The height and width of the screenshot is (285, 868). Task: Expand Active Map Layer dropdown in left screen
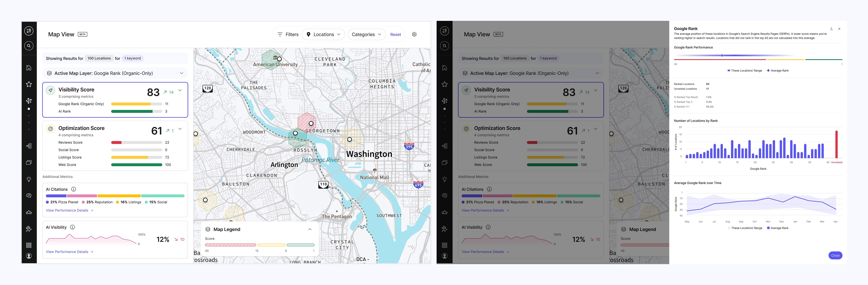tap(182, 73)
